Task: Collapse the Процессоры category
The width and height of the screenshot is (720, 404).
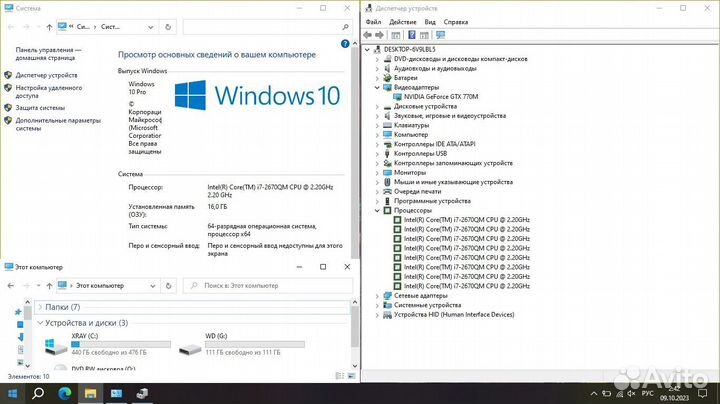Action: [377, 210]
